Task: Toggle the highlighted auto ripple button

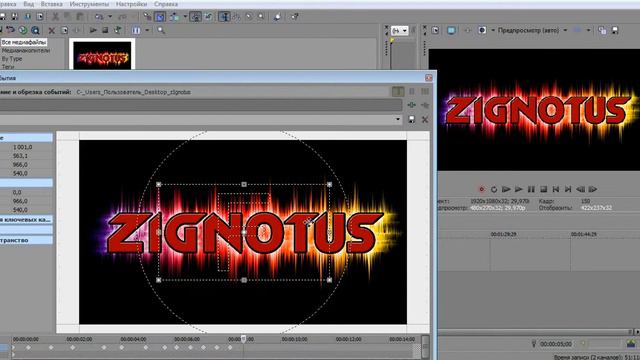Action: click(160, 17)
